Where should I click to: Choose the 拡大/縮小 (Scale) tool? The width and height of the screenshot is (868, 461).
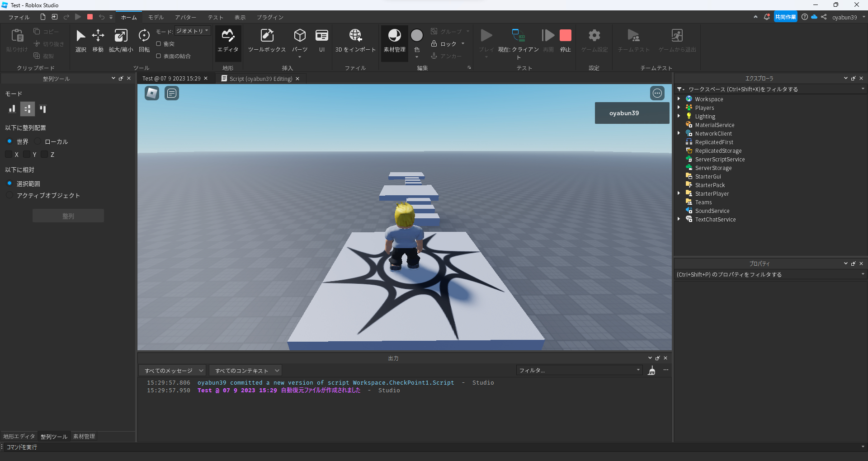click(x=121, y=41)
